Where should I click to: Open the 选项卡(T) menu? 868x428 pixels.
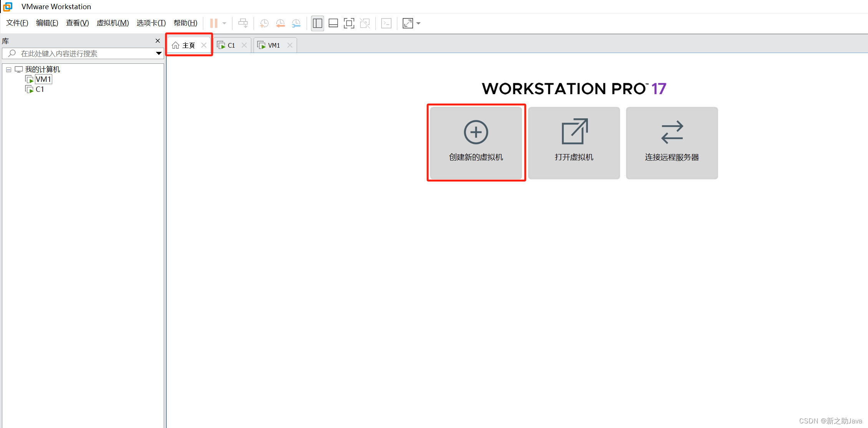pyautogui.click(x=151, y=23)
